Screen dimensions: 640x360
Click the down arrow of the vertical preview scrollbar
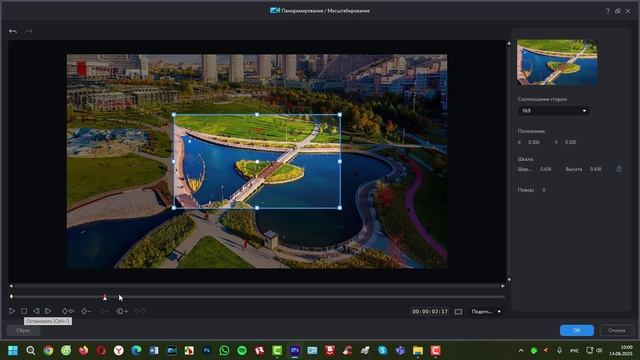509,280
